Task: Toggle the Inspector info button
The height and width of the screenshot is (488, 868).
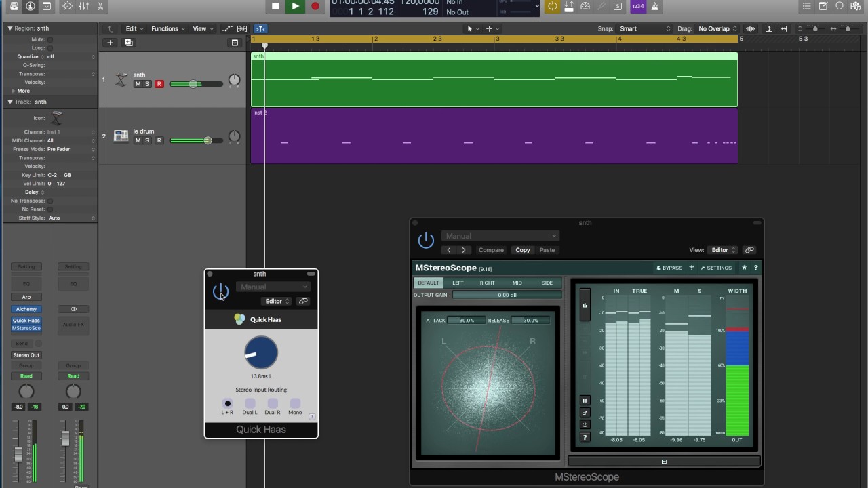Action: (x=31, y=6)
